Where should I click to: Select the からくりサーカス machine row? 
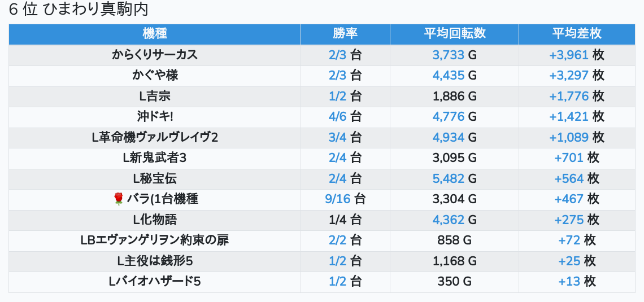pyautogui.click(x=155, y=55)
